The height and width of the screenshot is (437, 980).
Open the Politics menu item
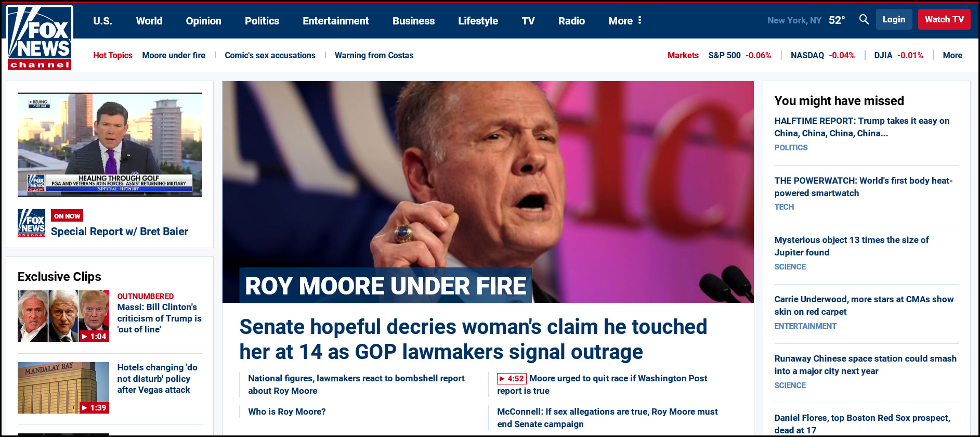click(262, 21)
